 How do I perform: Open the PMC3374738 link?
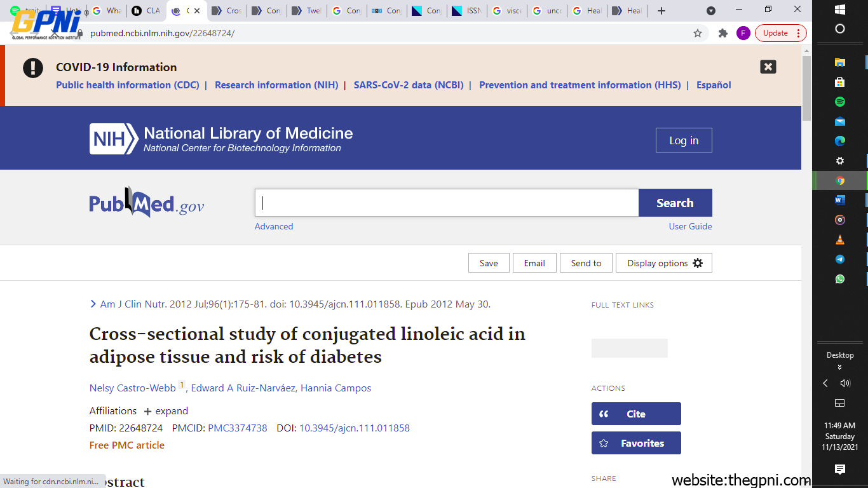coord(237,428)
